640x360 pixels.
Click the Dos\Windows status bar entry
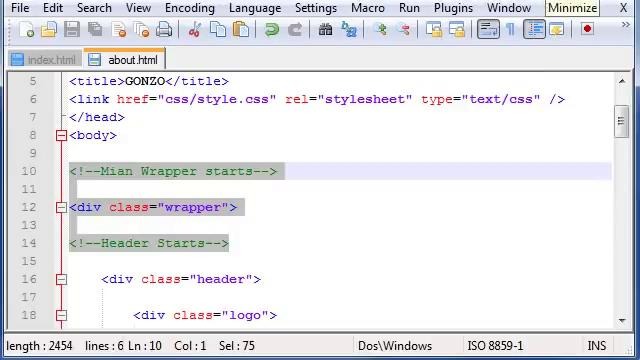pyautogui.click(x=395, y=346)
